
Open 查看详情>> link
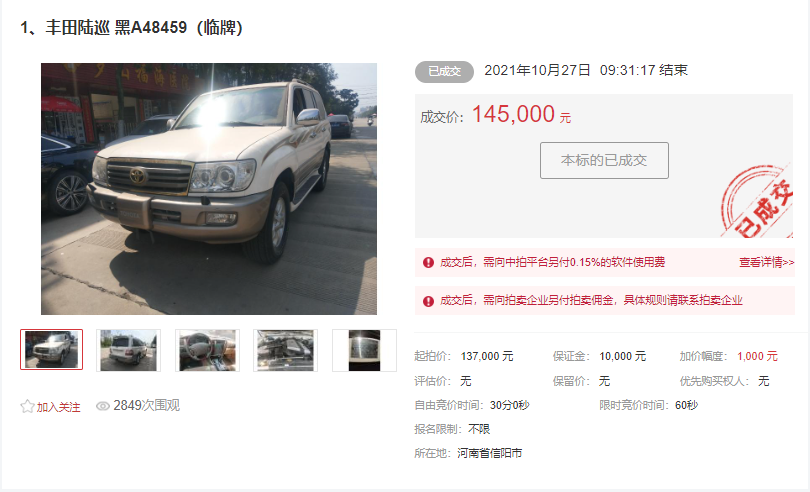click(767, 263)
